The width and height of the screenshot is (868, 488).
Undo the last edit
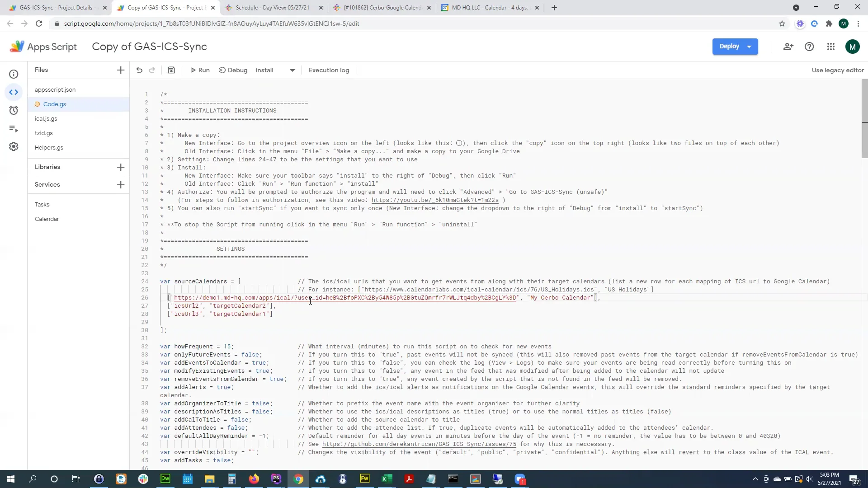tap(139, 70)
